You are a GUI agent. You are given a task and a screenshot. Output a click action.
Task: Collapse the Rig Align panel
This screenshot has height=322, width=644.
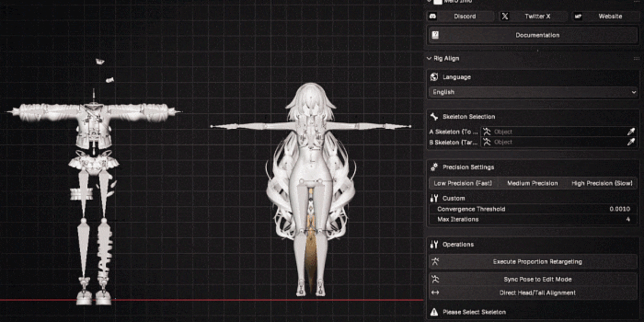[x=443, y=58]
